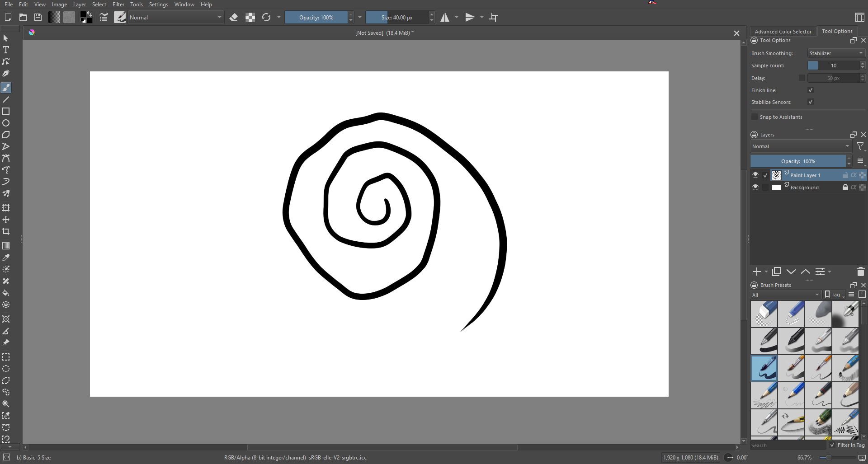Click the foreground color swatch
The height and width of the screenshot is (464, 868).
pyautogui.click(x=84, y=14)
